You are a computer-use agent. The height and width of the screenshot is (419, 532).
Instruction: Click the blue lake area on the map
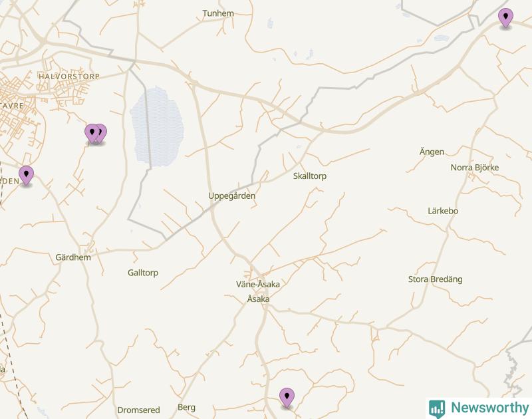(x=157, y=127)
